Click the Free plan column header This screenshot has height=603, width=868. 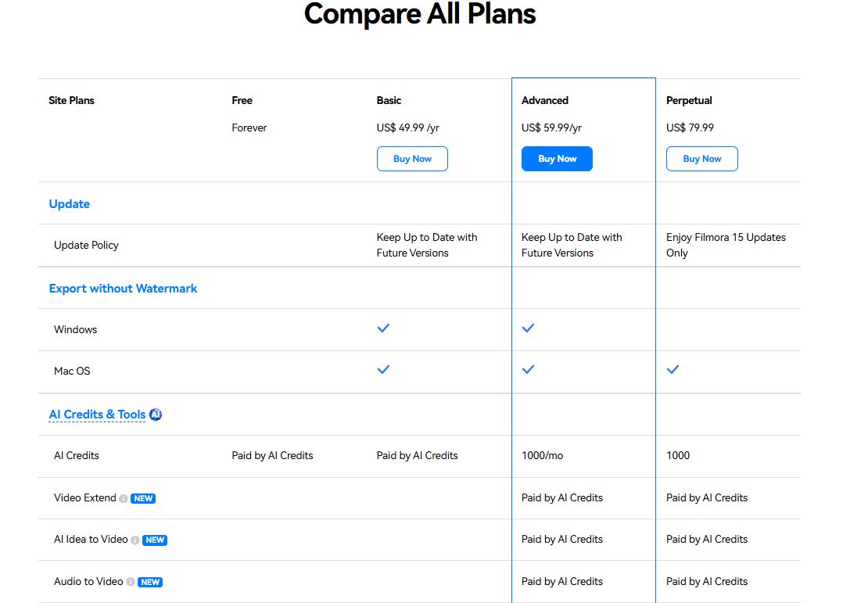(x=242, y=100)
